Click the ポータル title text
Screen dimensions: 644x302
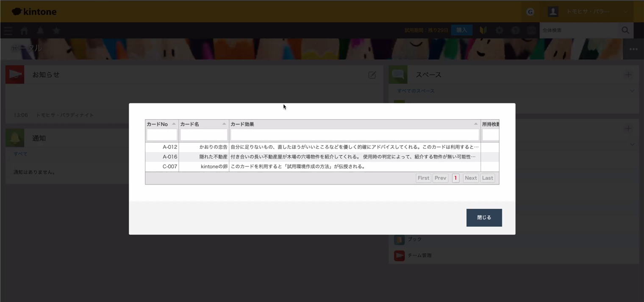pos(27,48)
